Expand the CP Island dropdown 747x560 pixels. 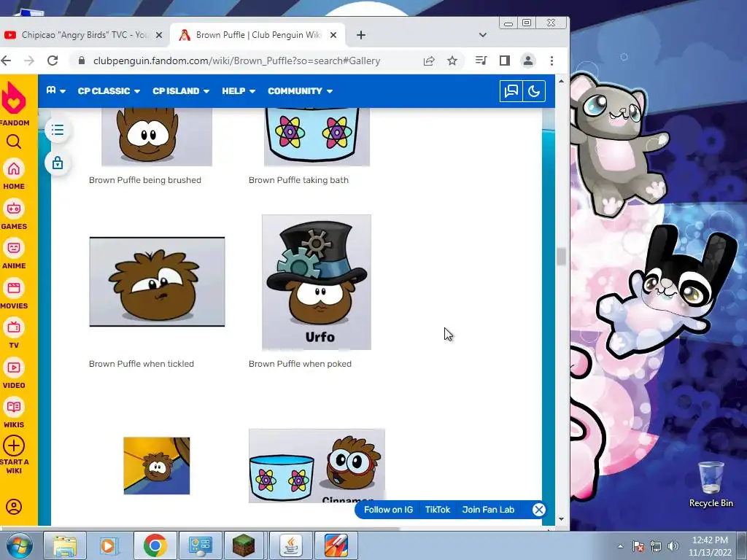tap(181, 91)
